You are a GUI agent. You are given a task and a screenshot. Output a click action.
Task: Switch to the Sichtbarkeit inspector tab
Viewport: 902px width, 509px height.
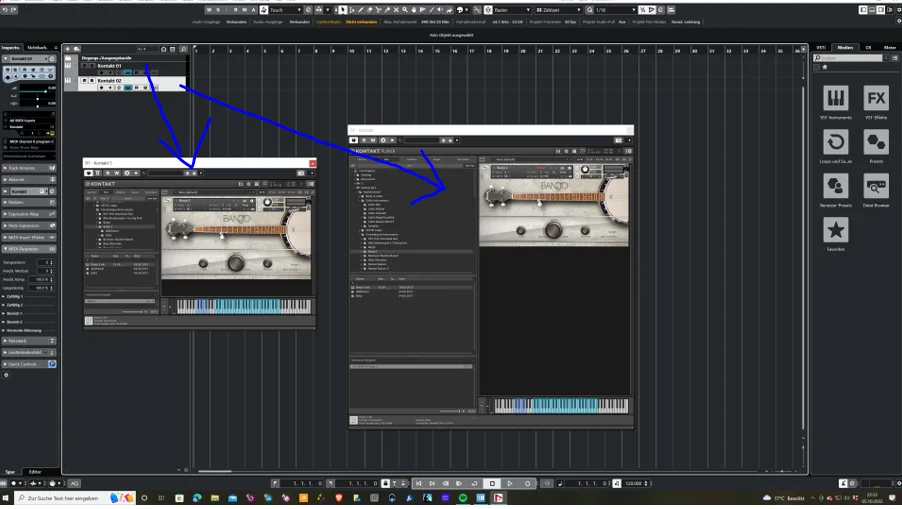point(37,48)
